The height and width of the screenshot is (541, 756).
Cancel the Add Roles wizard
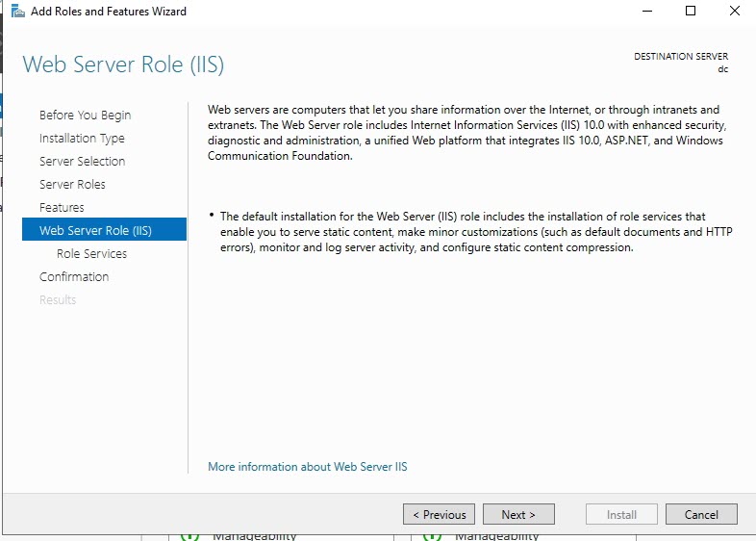(x=701, y=515)
